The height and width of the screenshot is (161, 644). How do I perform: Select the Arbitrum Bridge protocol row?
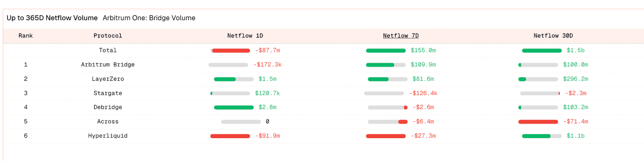click(x=324, y=65)
